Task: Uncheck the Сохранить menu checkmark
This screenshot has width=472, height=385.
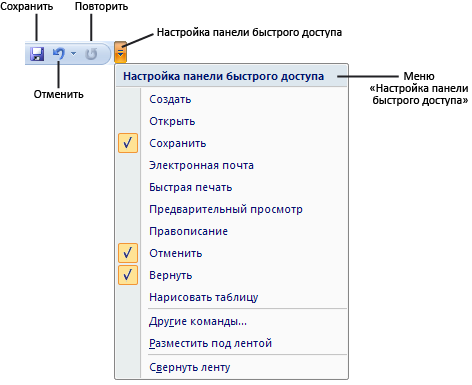Action: pyautogui.click(x=128, y=143)
